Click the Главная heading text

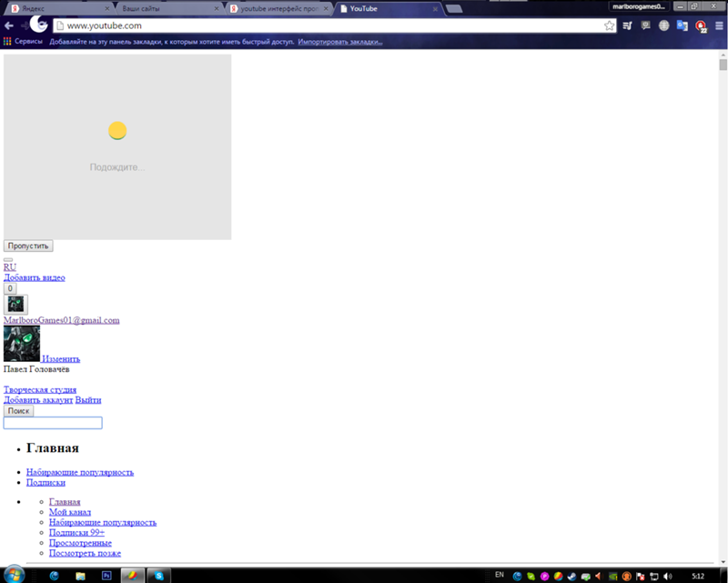coord(53,447)
